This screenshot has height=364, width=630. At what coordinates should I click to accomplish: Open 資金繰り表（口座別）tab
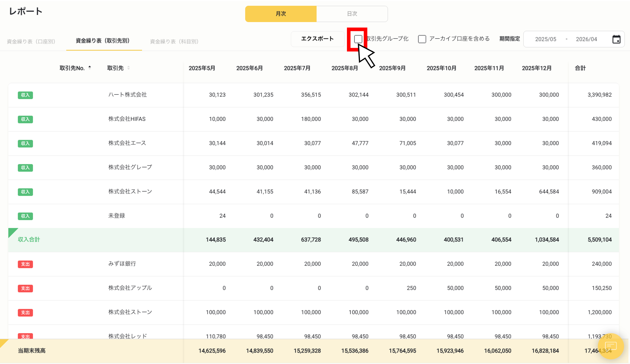point(31,41)
